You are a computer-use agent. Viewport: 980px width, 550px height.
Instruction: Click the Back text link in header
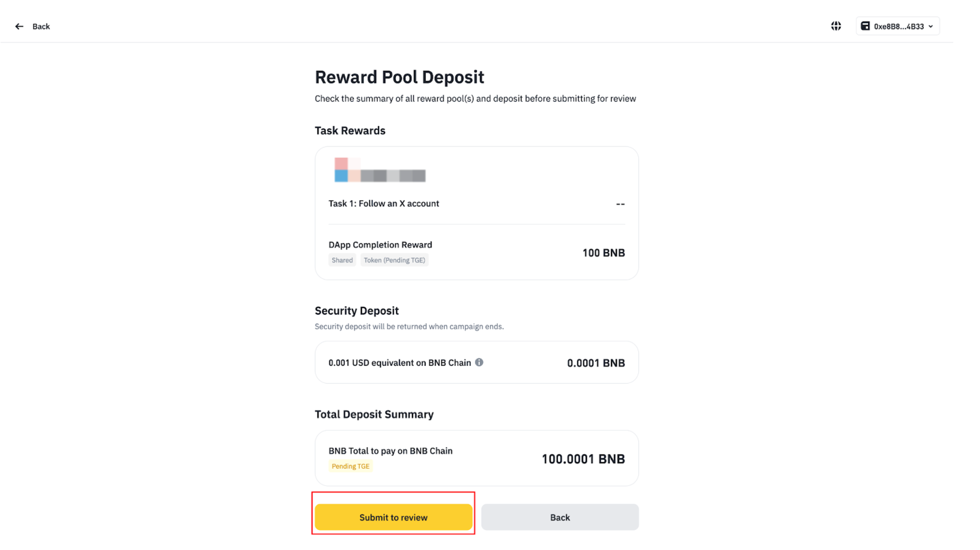click(x=41, y=26)
